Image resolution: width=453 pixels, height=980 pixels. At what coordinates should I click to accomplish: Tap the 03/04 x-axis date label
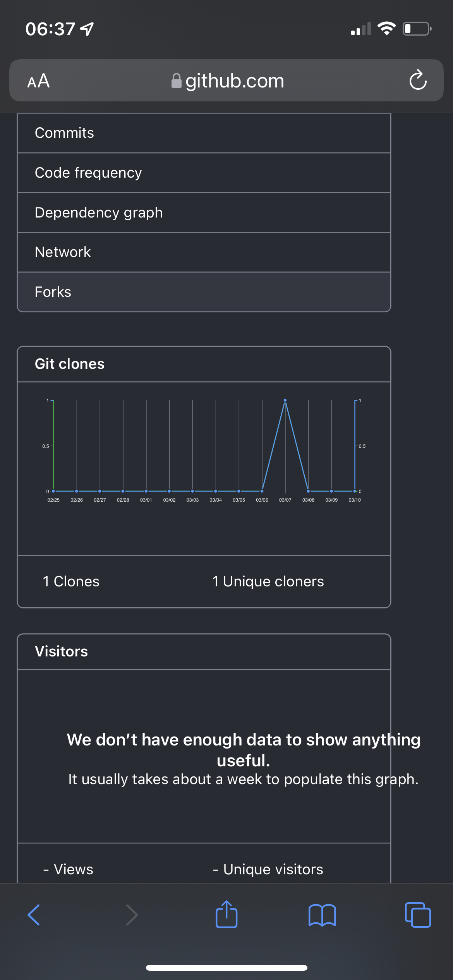coord(216,500)
